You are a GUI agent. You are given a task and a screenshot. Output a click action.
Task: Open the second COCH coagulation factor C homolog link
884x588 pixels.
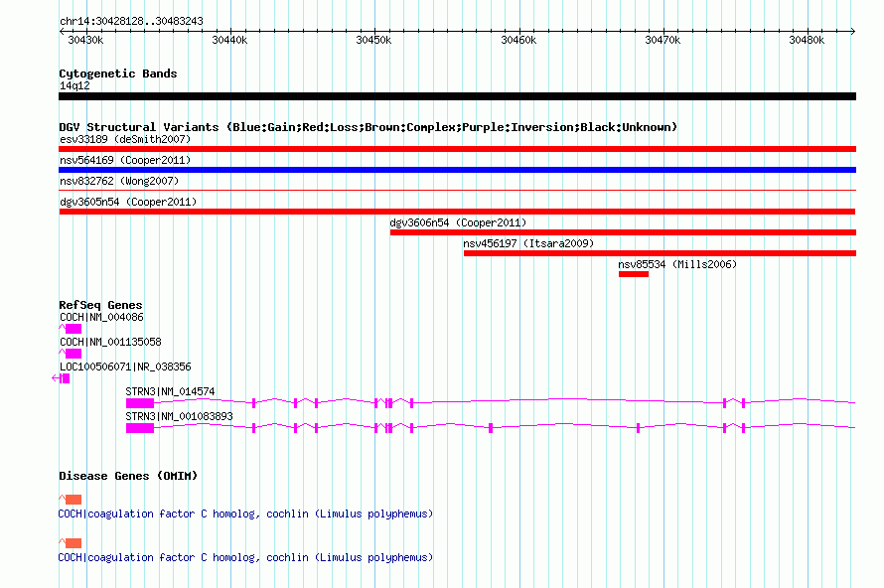[245, 557]
